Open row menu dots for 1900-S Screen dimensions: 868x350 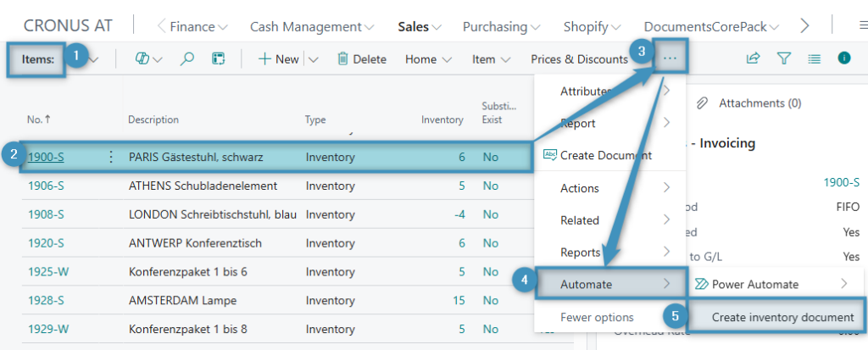[111, 158]
